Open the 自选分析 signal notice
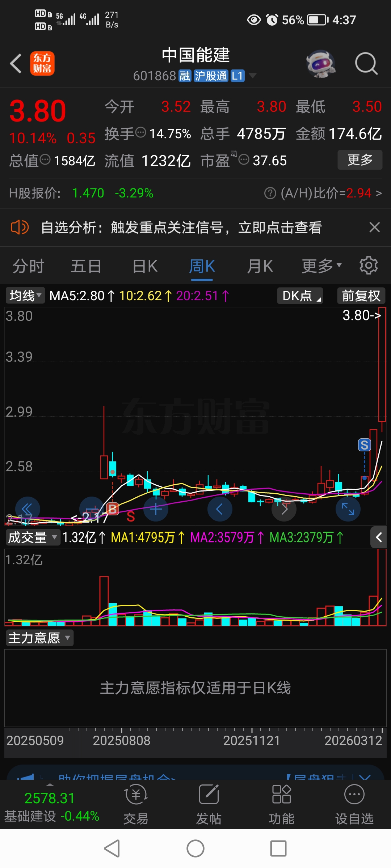Image resolution: width=391 pixels, height=868 pixels. [x=181, y=227]
